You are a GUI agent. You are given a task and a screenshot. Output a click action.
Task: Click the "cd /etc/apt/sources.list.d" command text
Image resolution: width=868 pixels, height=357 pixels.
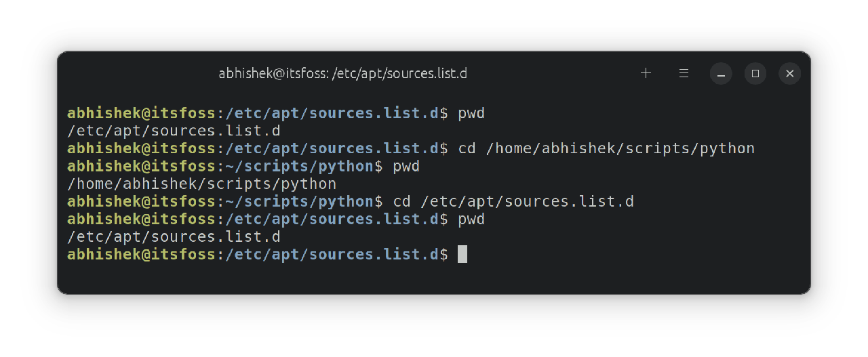click(513, 201)
